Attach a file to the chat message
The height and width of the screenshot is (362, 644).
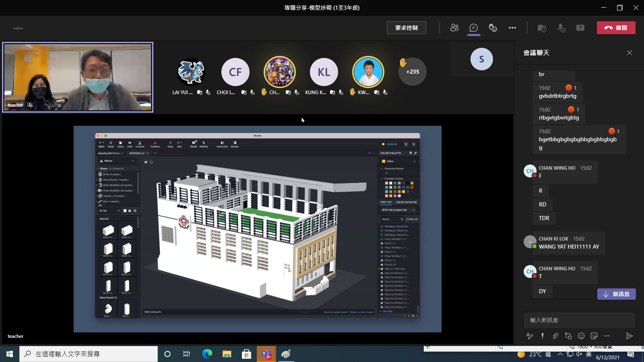click(x=555, y=336)
